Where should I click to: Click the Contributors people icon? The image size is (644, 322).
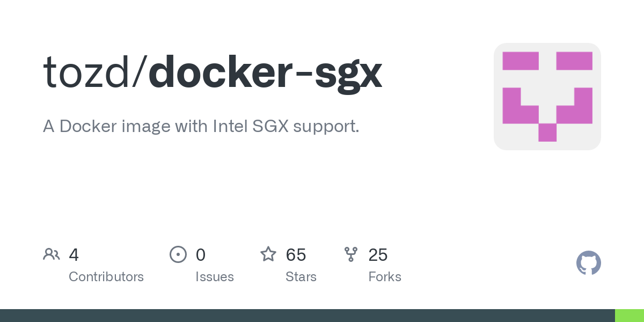(x=52, y=254)
